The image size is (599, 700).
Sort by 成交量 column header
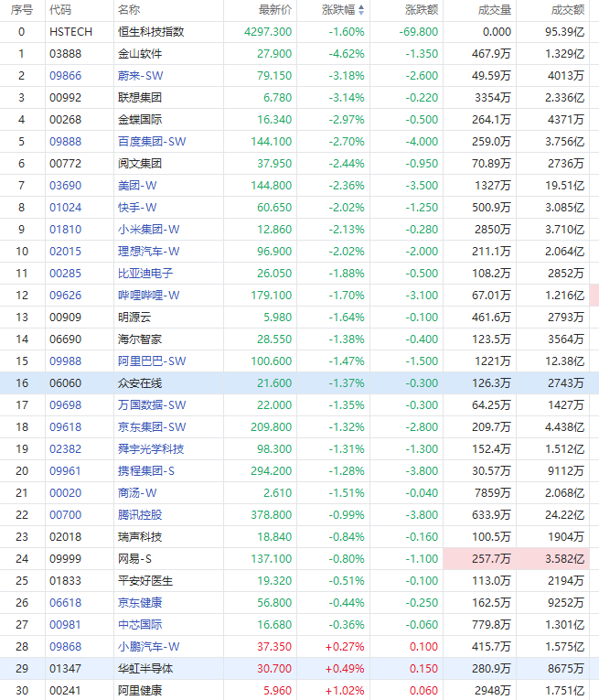pyautogui.click(x=495, y=10)
